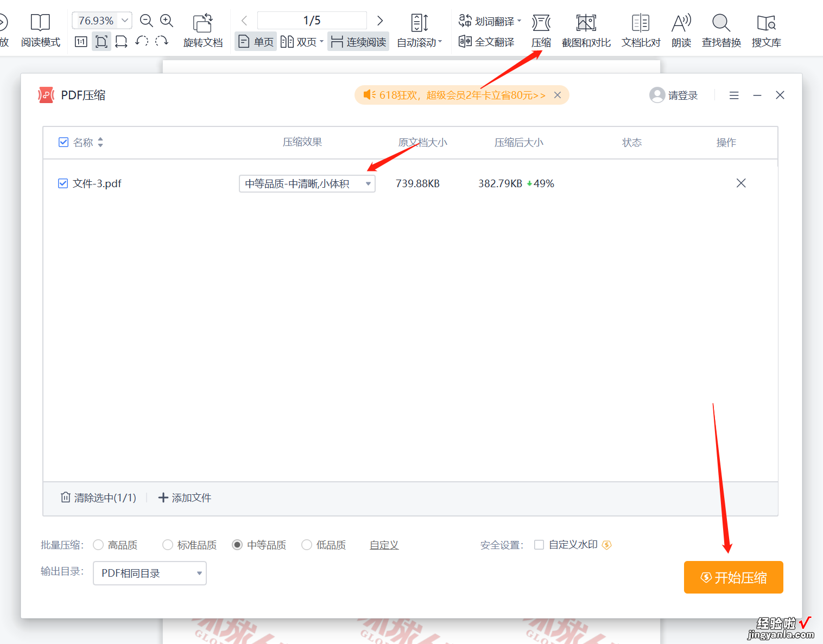Image resolution: width=823 pixels, height=644 pixels.
Task: Sort by name with 名称 arrows
Action: coord(100,142)
